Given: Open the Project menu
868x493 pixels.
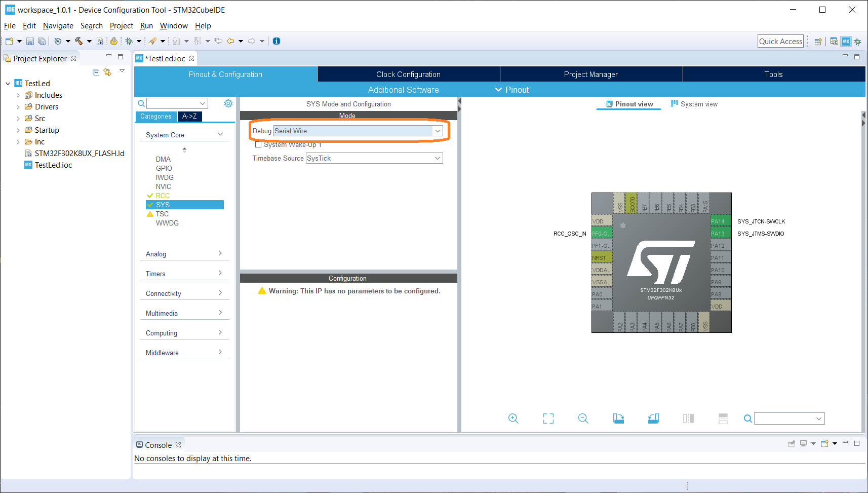Looking at the screenshot, I should 122,26.
